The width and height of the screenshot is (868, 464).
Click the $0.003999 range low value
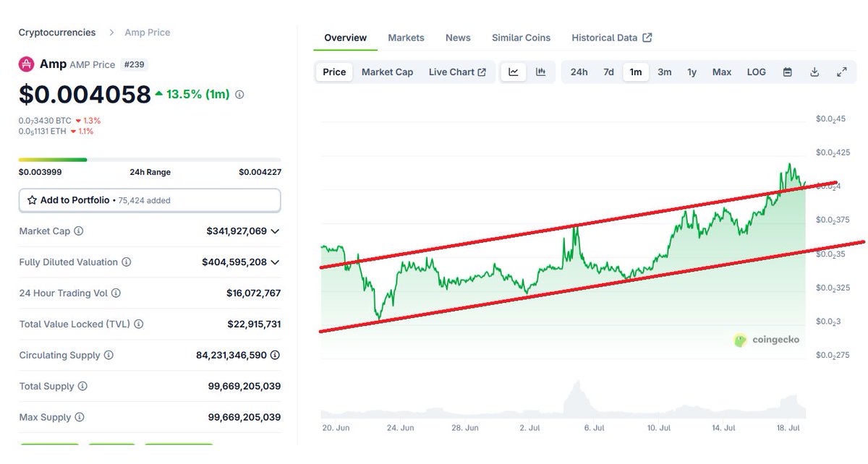tap(40, 172)
